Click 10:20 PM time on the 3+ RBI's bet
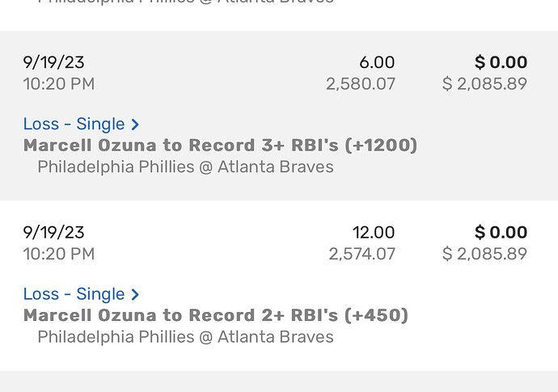The height and width of the screenshot is (392, 558). 59,84
